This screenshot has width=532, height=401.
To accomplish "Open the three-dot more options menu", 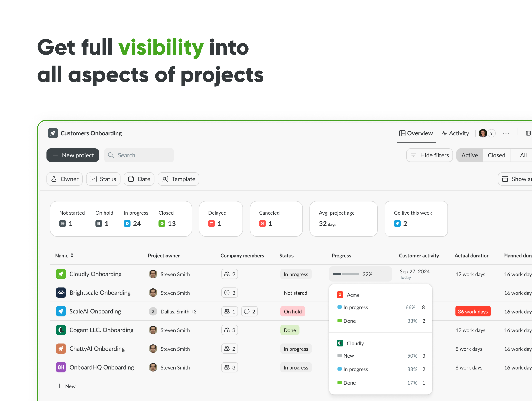I will (506, 133).
